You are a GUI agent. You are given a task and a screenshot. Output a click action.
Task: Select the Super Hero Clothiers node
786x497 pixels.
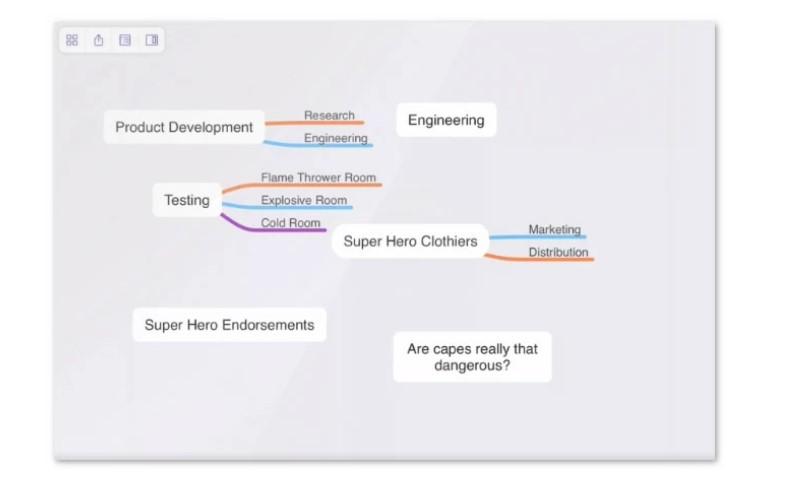(410, 241)
